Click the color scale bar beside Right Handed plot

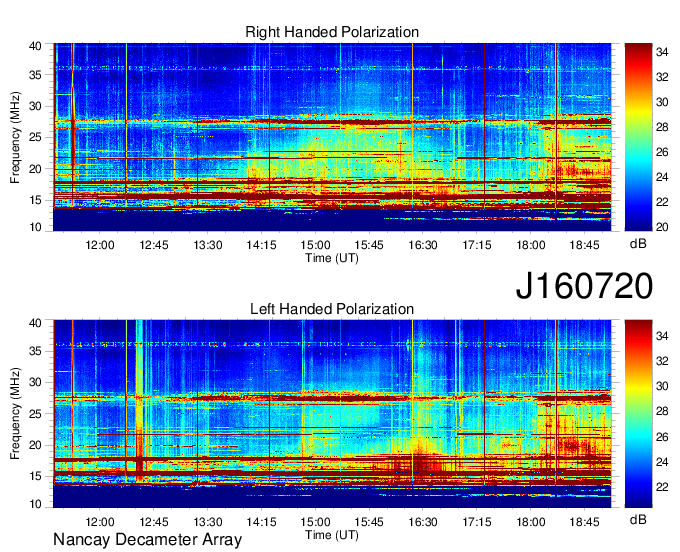tap(638, 137)
